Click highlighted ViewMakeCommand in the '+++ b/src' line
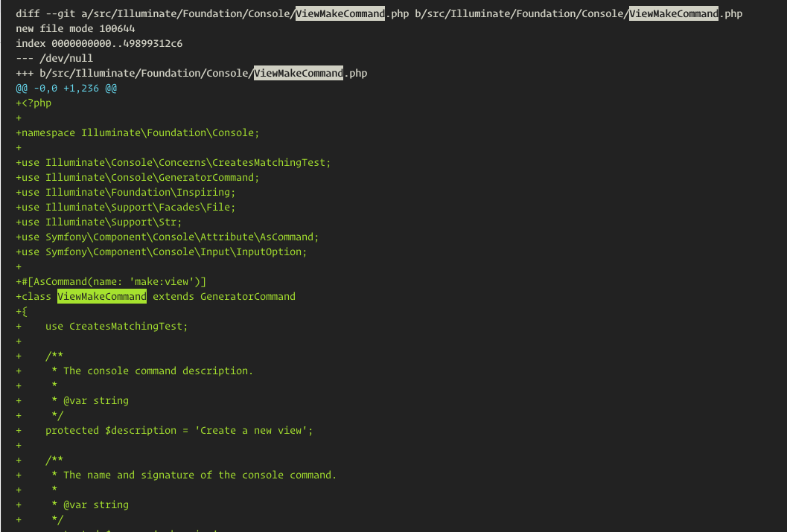787x532 pixels. click(299, 73)
